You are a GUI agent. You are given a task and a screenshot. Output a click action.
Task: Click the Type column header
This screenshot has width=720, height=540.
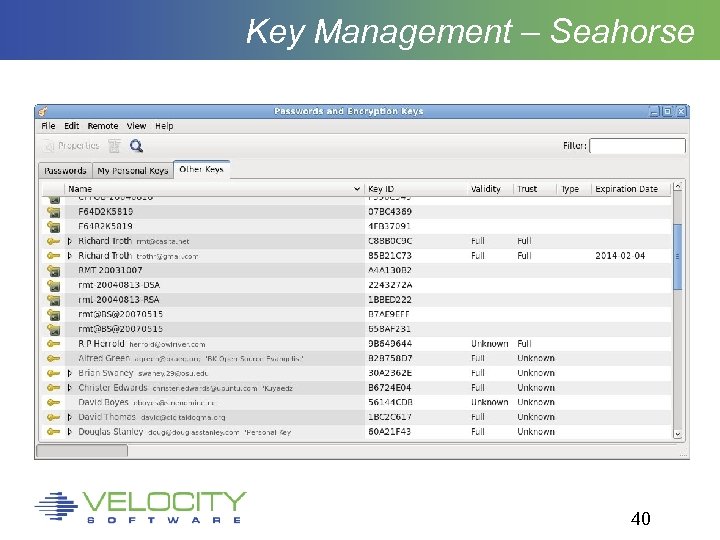pos(574,189)
